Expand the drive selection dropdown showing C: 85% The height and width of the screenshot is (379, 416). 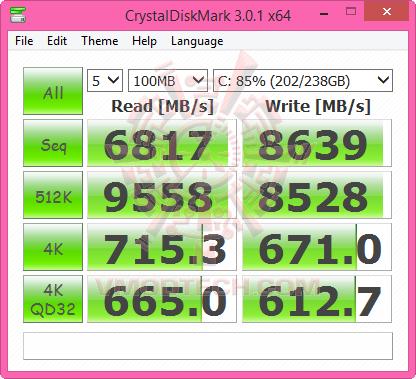(303, 80)
